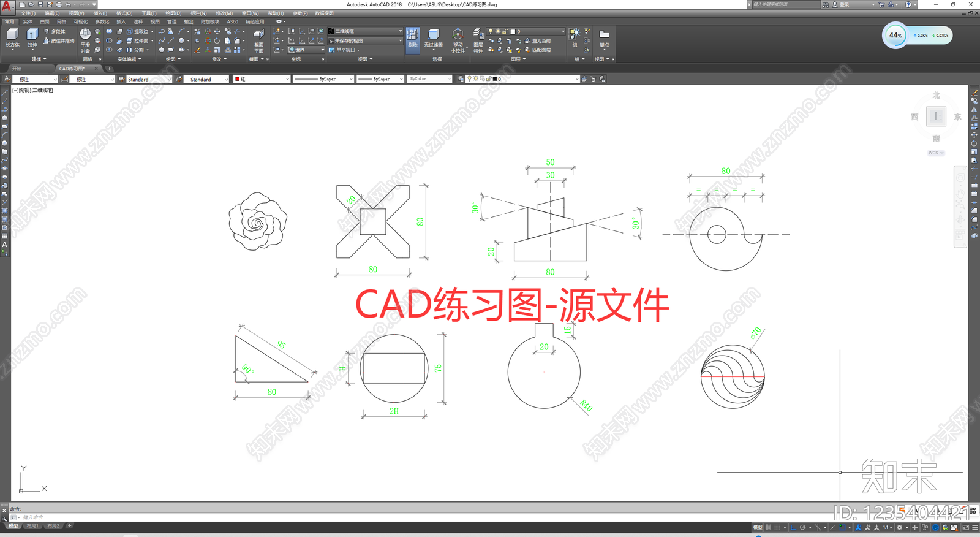This screenshot has height=537, width=980.
Task: Click the Move Gizmo (移动小控件) icon
Action: 458,40
